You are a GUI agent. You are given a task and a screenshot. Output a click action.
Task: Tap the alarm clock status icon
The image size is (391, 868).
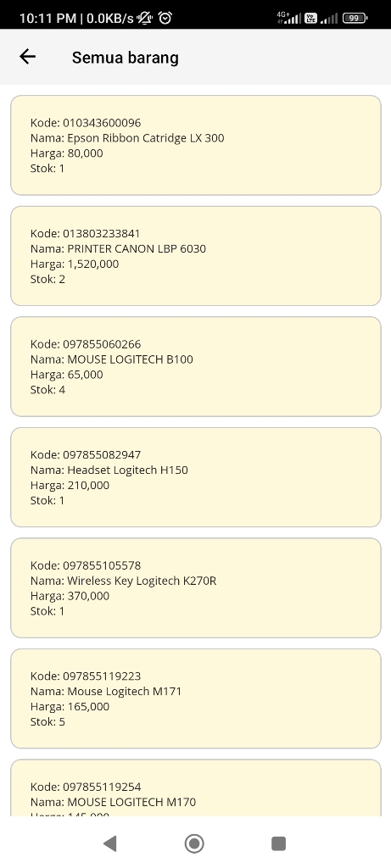pos(165,18)
